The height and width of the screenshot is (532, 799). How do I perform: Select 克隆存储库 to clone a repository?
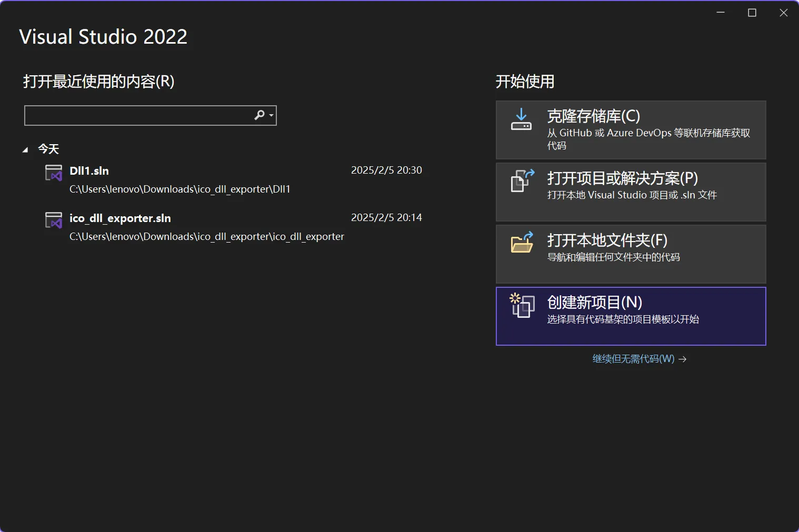click(x=631, y=130)
